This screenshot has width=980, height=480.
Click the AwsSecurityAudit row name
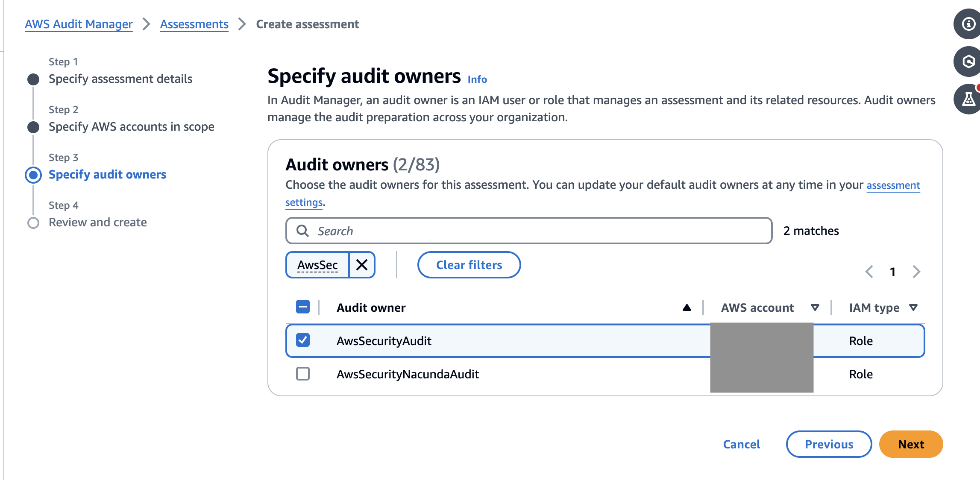[x=384, y=341]
